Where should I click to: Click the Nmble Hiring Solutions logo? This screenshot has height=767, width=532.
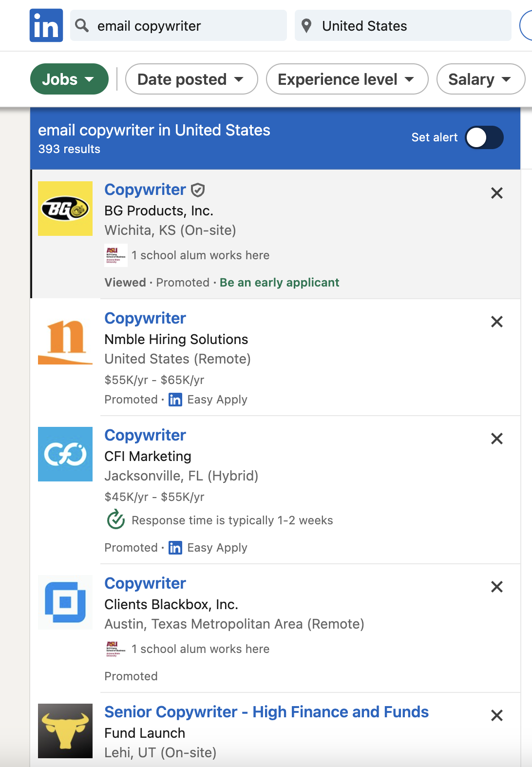(x=65, y=337)
